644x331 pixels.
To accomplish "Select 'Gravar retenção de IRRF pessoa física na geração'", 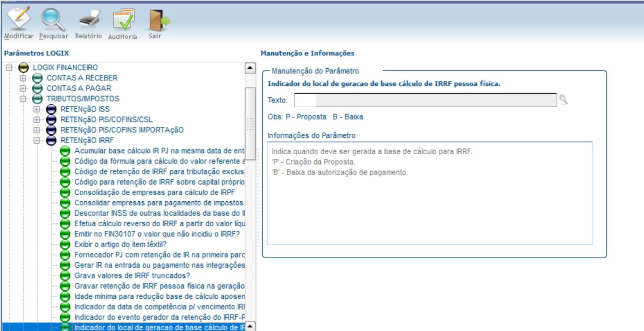I will (159, 286).
